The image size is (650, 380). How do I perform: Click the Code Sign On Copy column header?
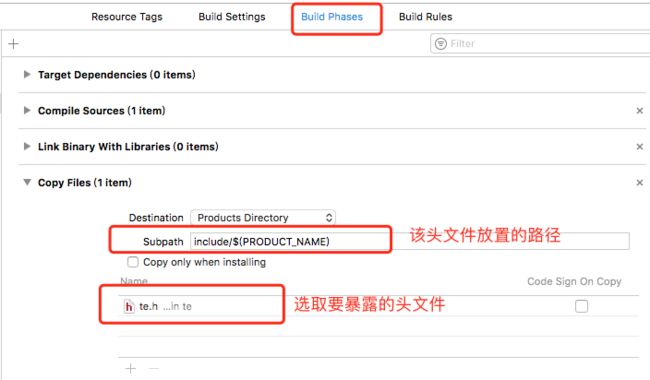click(574, 281)
